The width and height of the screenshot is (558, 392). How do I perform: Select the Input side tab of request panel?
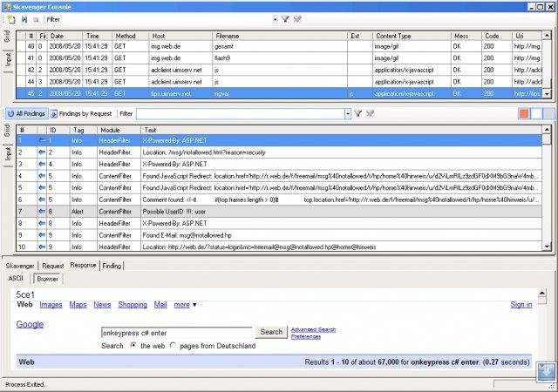click(x=8, y=60)
